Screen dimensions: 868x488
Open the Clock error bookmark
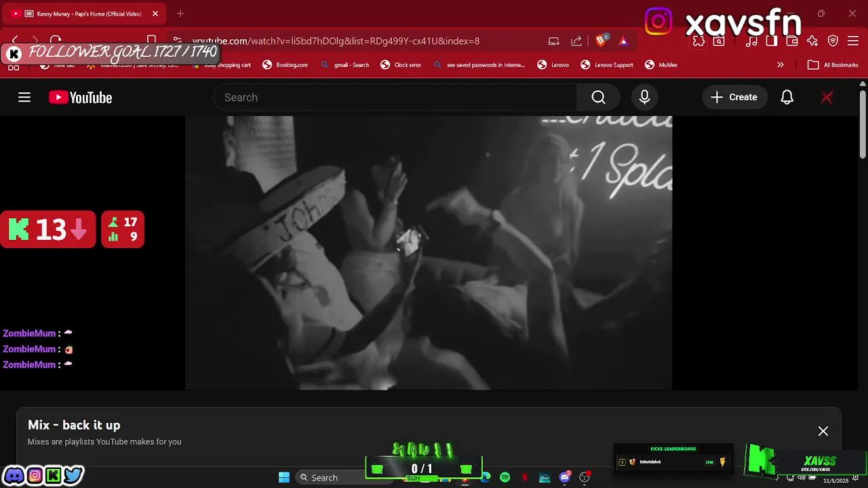(x=401, y=65)
